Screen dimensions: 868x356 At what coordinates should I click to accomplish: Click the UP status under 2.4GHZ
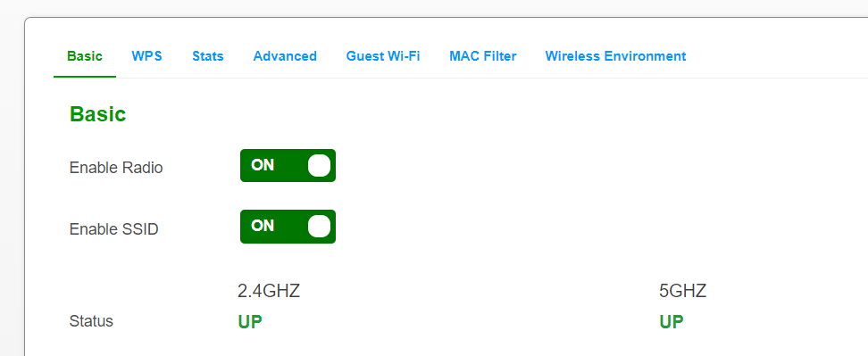click(250, 322)
